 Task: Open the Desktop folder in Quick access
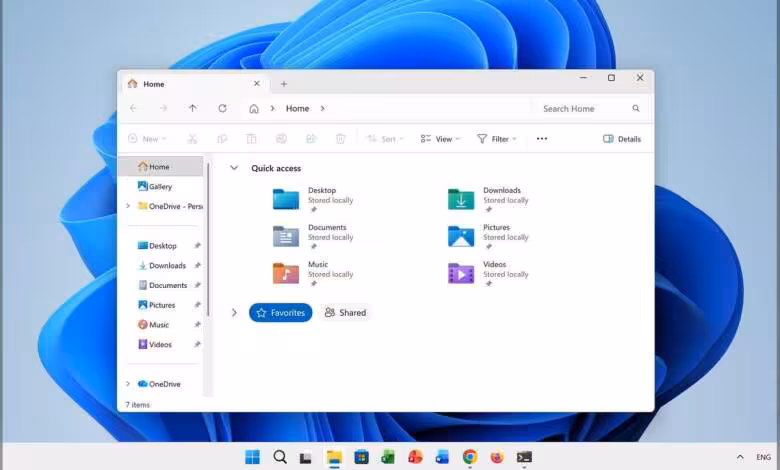[312, 200]
